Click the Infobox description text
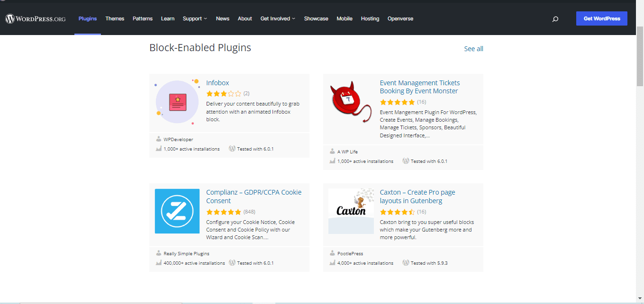 coord(253,112)
